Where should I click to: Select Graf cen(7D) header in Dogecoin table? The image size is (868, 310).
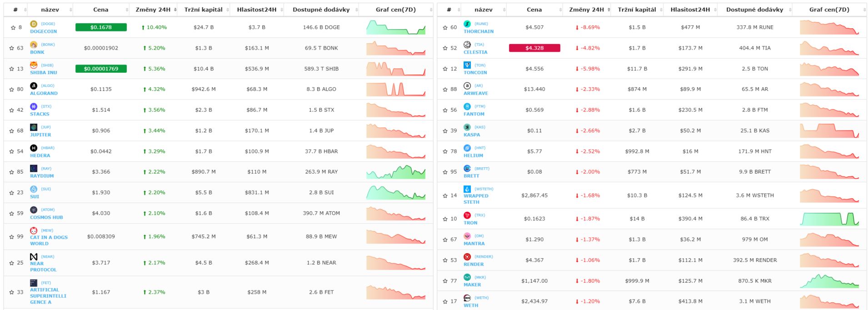tap(396, 10)
